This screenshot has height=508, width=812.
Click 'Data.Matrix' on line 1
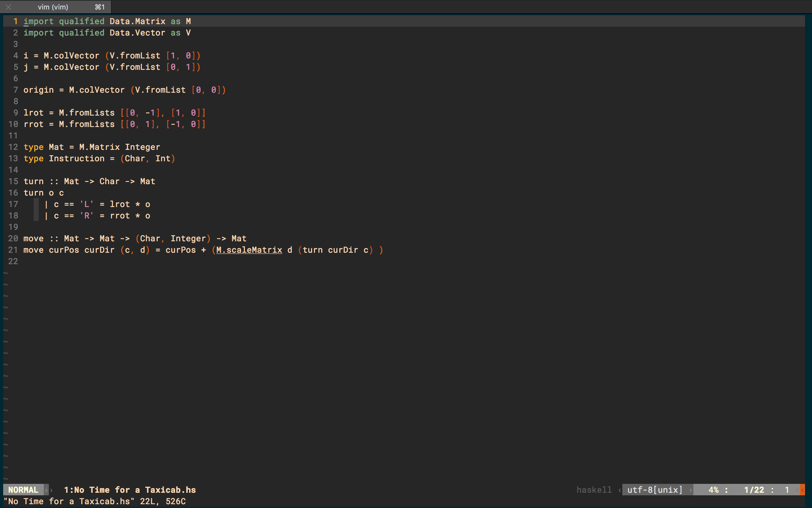pyautogui.click(x=138, y=21)
